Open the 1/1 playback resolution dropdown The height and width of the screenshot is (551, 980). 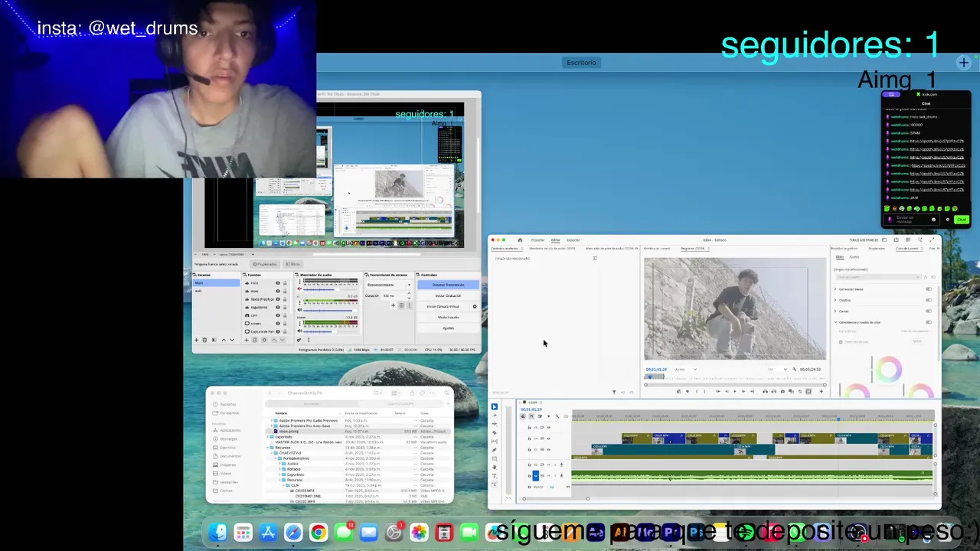coord(777,370)
